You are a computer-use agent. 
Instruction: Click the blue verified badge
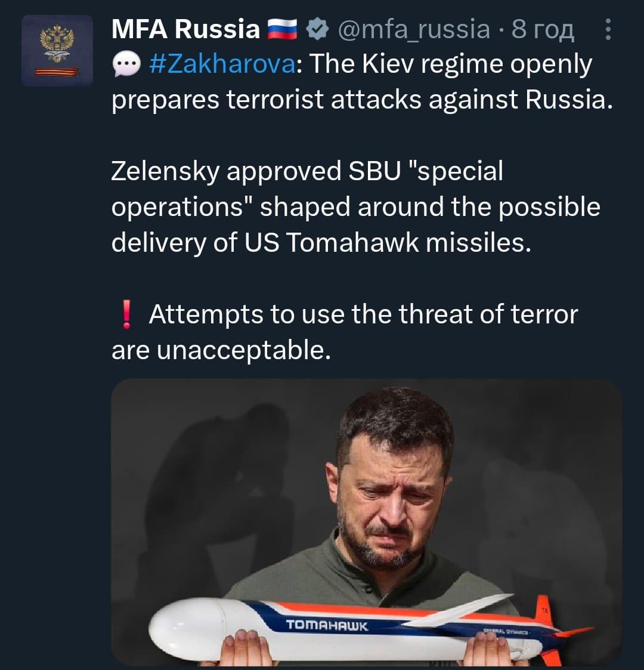click(x=317, y=29)
